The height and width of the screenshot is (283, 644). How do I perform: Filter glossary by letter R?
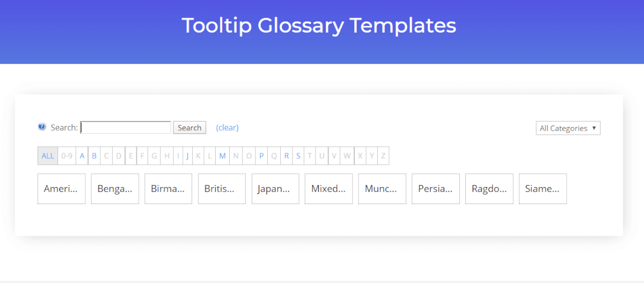point(287,156)
